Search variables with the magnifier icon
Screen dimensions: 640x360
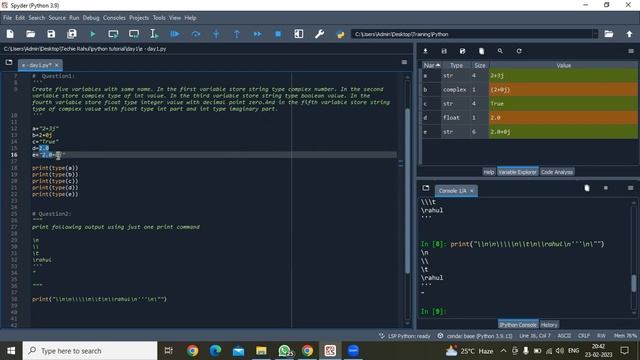point(500,51)
